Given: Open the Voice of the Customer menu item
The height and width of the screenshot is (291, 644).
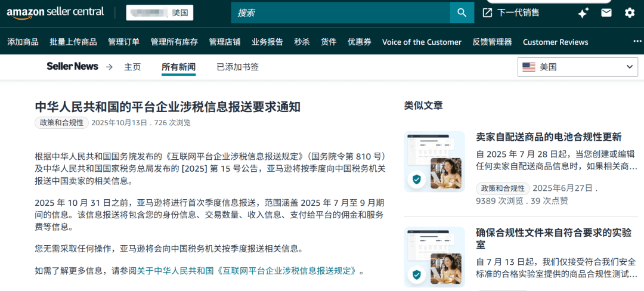Looking at the screenshot, I should (x=422, y=42).
